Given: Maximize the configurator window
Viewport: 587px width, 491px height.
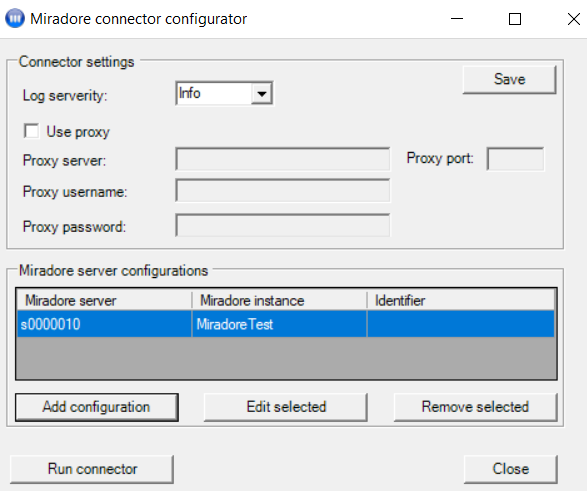Looking at the screenshot, I should (x=515, y=19).
